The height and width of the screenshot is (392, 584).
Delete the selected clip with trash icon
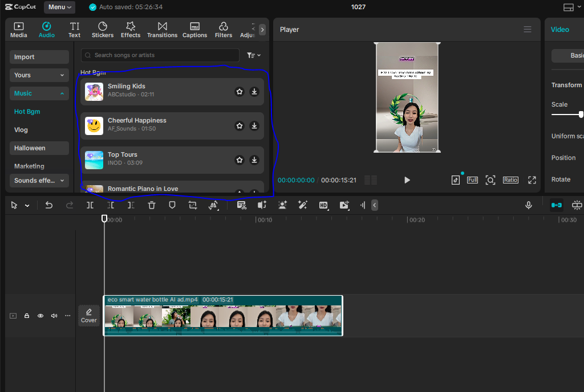pyautogui.click(x=152, y=205)
